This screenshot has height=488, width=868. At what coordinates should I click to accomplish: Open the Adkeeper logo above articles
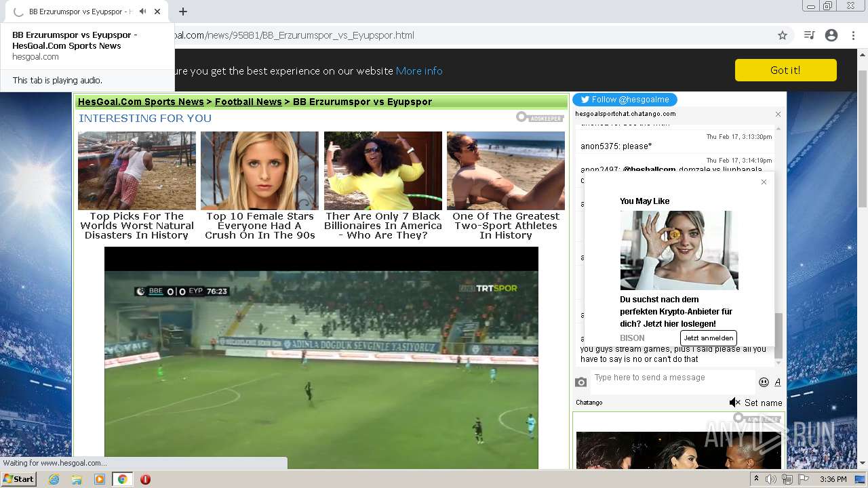click(x=540, y=117)
